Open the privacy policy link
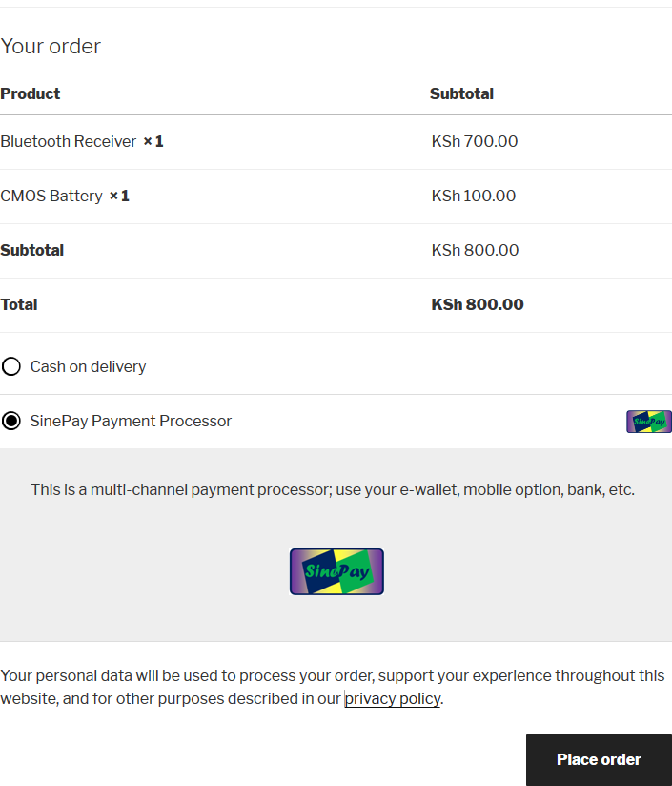 [x=393, y=698]
